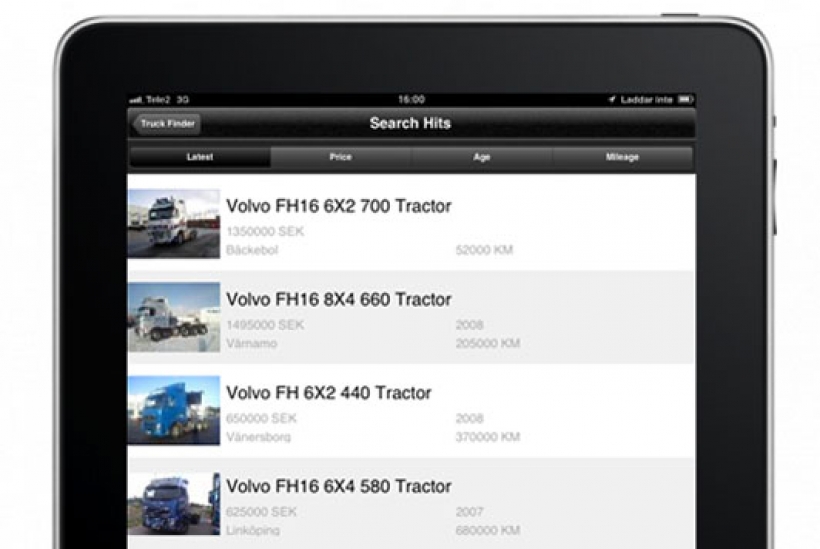Tap the signal strength bars icon
The height and width of the screenshot is (549, 820).
point(136,100)
